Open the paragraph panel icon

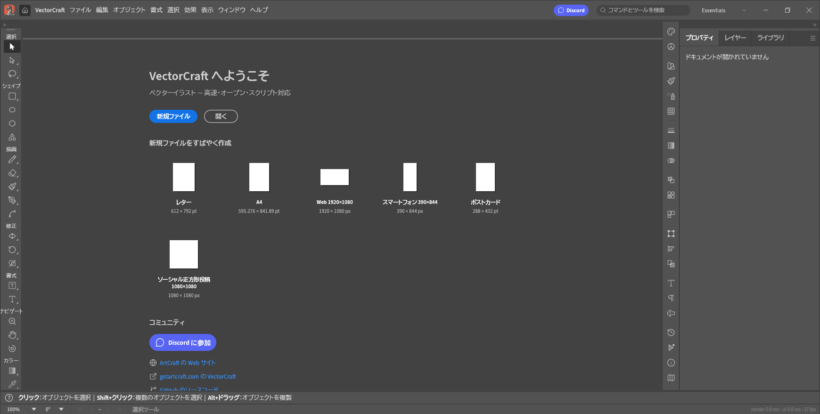[x=671, y=298]
